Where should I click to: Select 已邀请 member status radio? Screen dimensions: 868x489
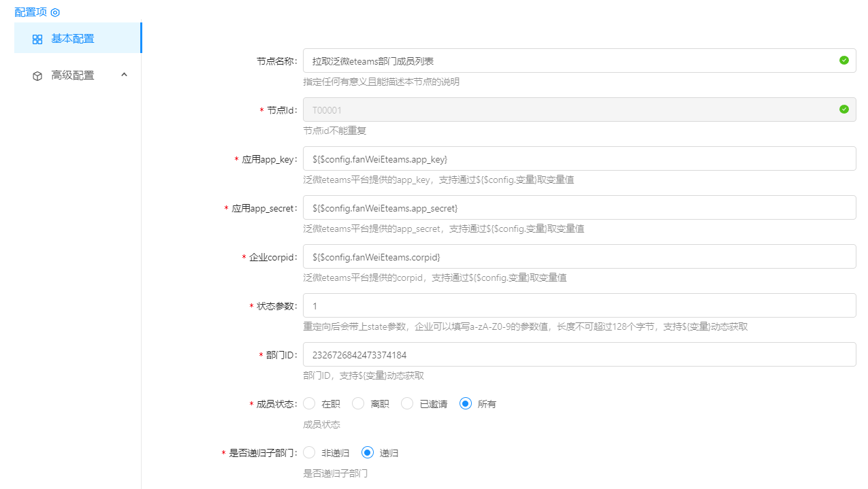click(x=408, y=403)
